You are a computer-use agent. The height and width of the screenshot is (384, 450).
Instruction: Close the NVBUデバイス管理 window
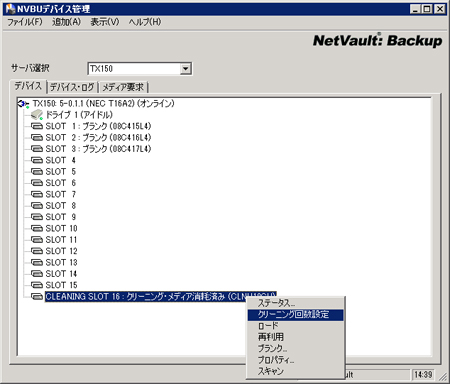pos(440,9)
